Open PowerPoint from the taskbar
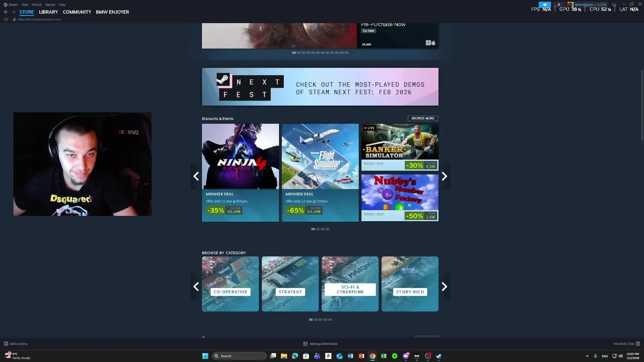The height and width of the screenshot is (362, 644). [x=361, y=356]
